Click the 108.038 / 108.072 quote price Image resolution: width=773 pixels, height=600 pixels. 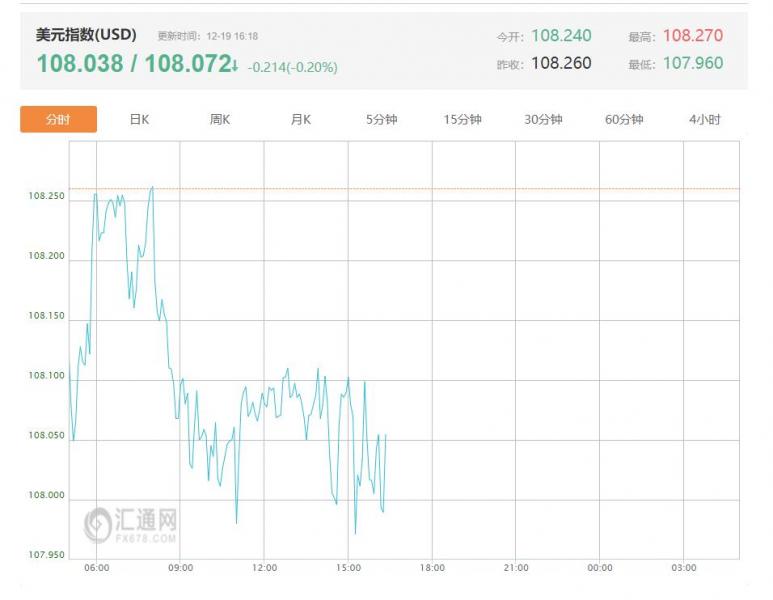133,65
